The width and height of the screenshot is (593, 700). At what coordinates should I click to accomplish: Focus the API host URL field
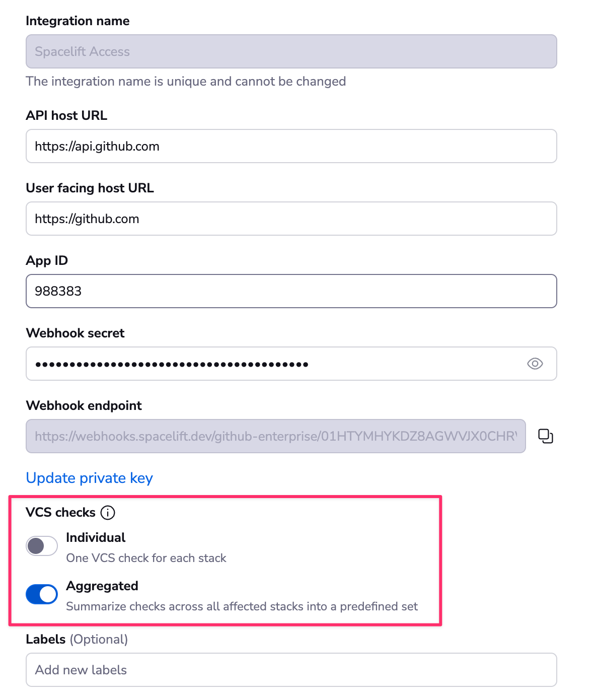pyautogui.click(x=291, y=146)
